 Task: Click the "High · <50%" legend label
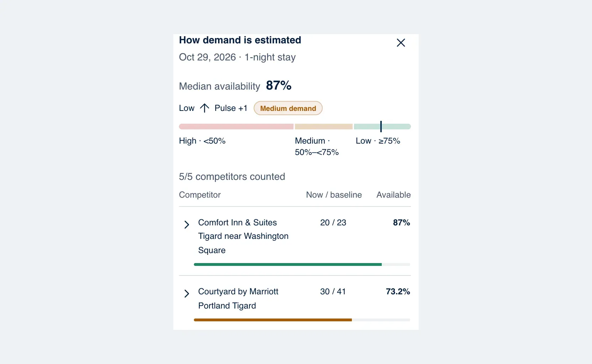(202, 141)
